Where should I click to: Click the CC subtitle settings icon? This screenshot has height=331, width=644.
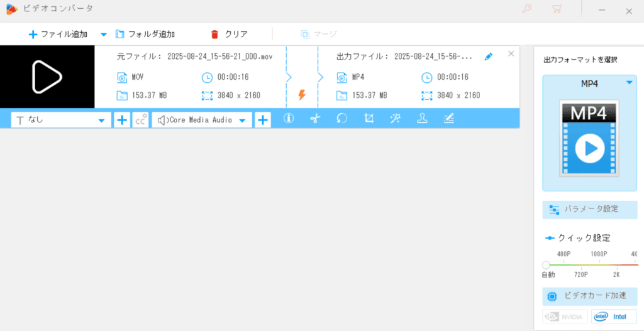[x=140, y=120]
